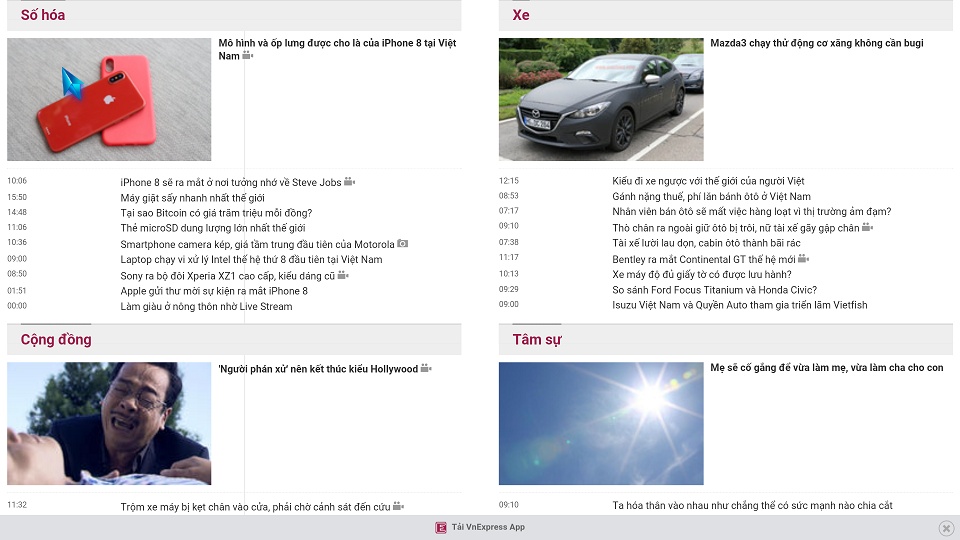Click video icon after 'nữ tài xế gãy gập chân'

pos(867,227)
